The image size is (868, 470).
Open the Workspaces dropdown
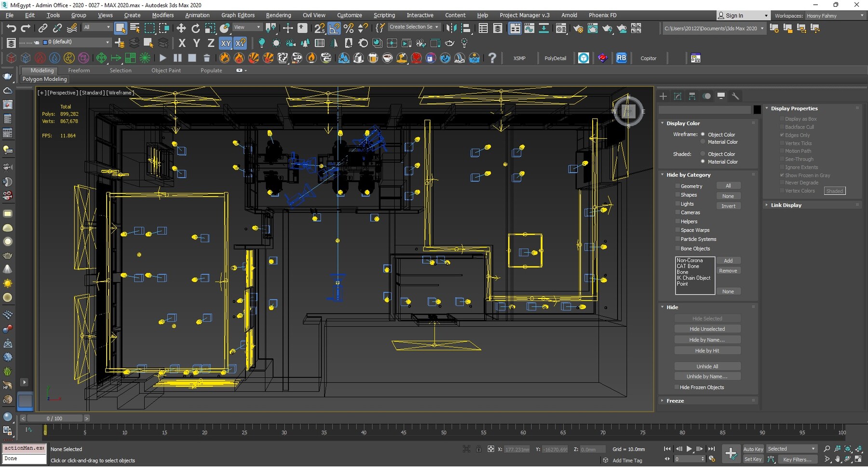[835, 16]
